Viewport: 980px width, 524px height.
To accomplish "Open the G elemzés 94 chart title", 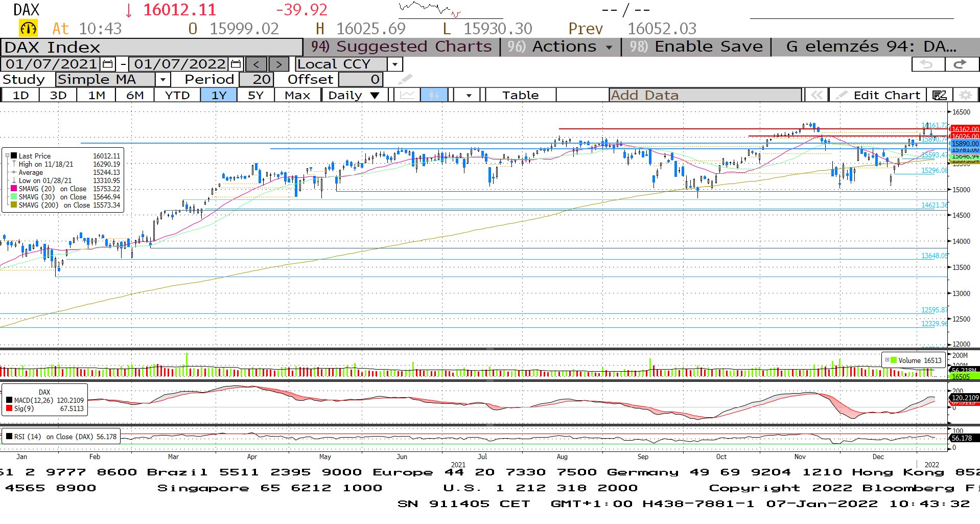I will (871, 47).
